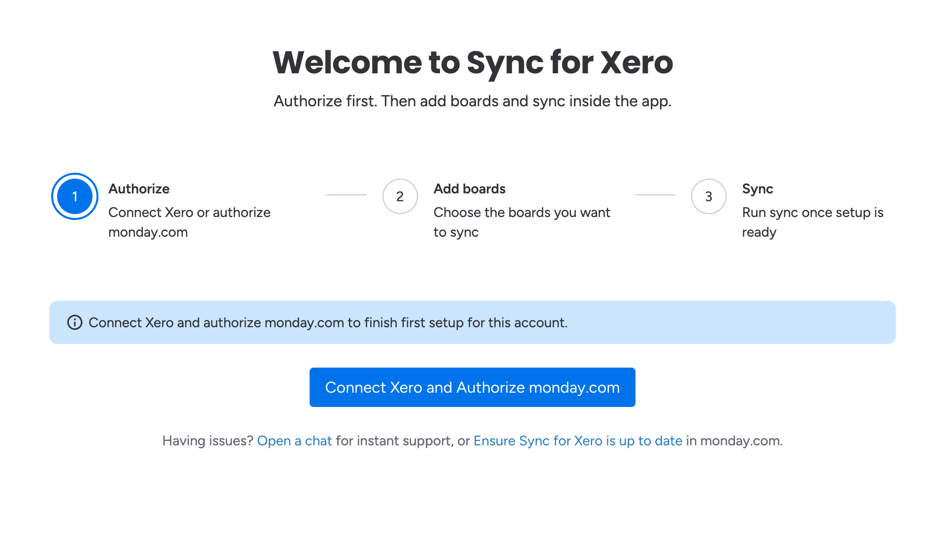Image resolution: width=951 pixels, height=560 pixels.
Task: Select the Add boards step title
Action: pos(470,189)
